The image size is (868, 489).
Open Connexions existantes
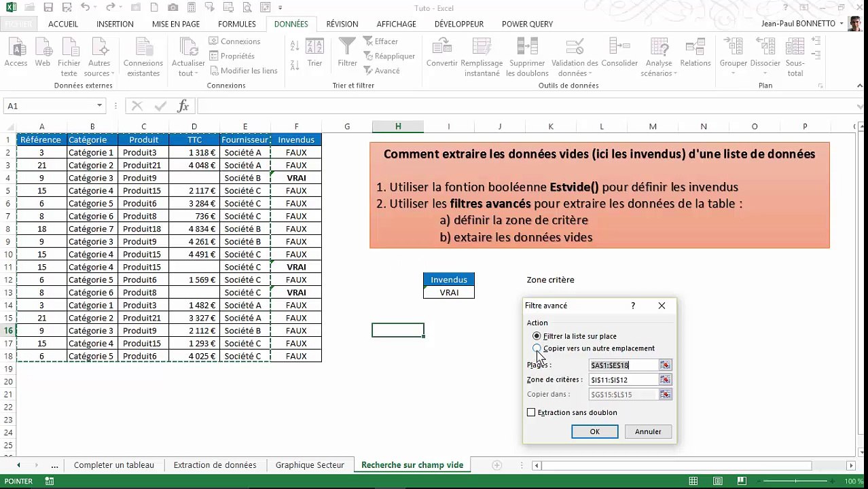143,57
